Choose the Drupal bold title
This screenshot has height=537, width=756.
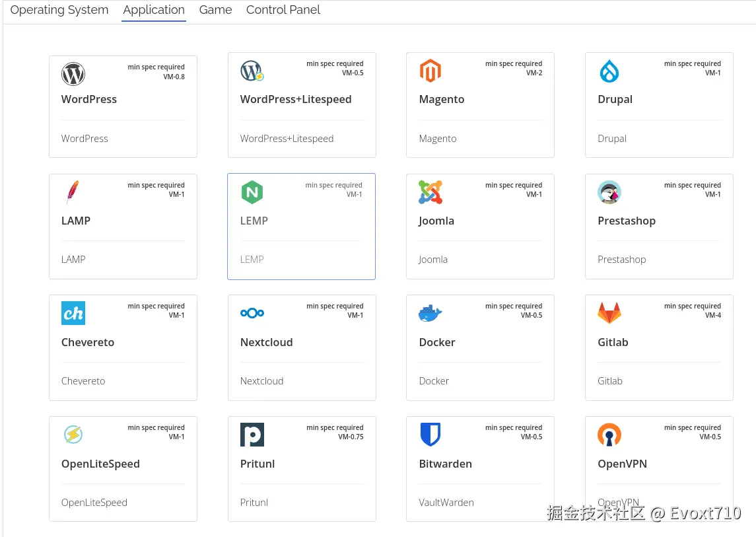click(x=615, y=99)
